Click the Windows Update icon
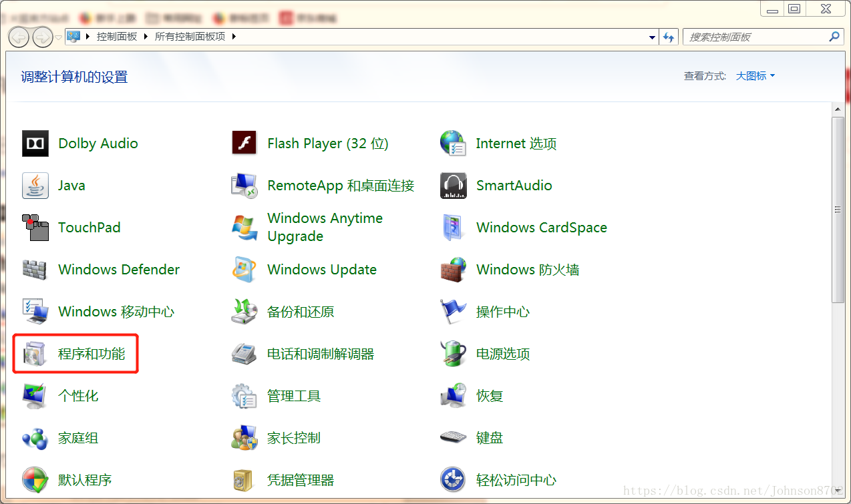 [244, 270]
